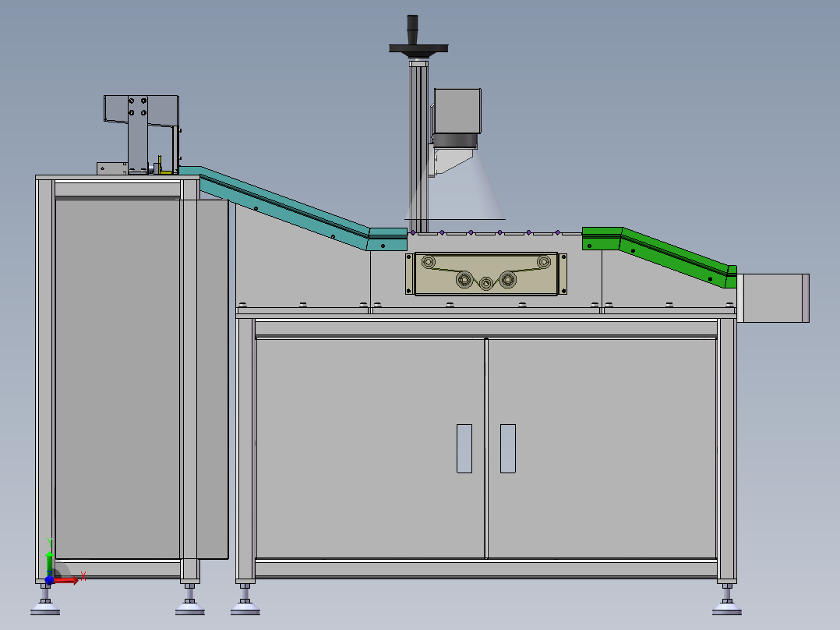This screenshot has height=630, width=840.
Task: Click the beige belt drive mounting plate
Action: pos(486,274)
